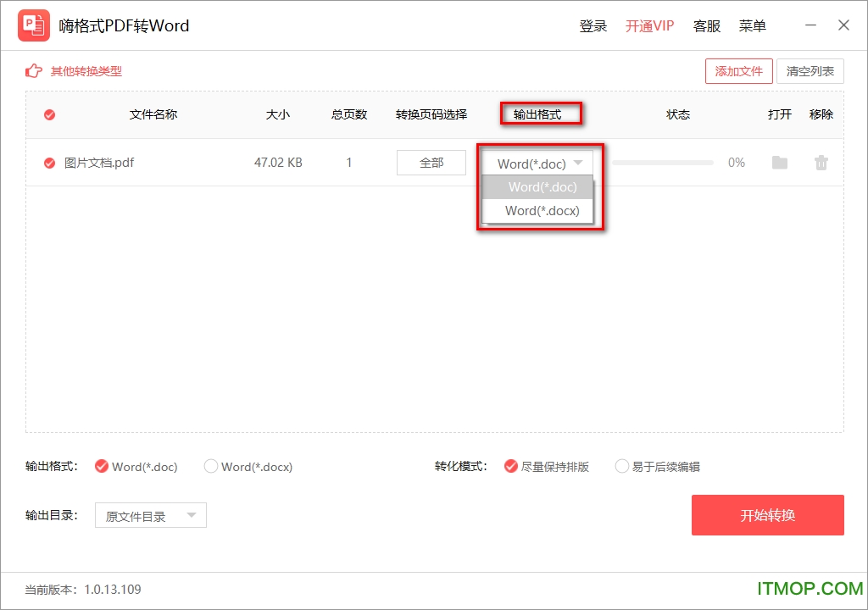Select the Word(*.docx) output format radio

(x=210, y=466)
